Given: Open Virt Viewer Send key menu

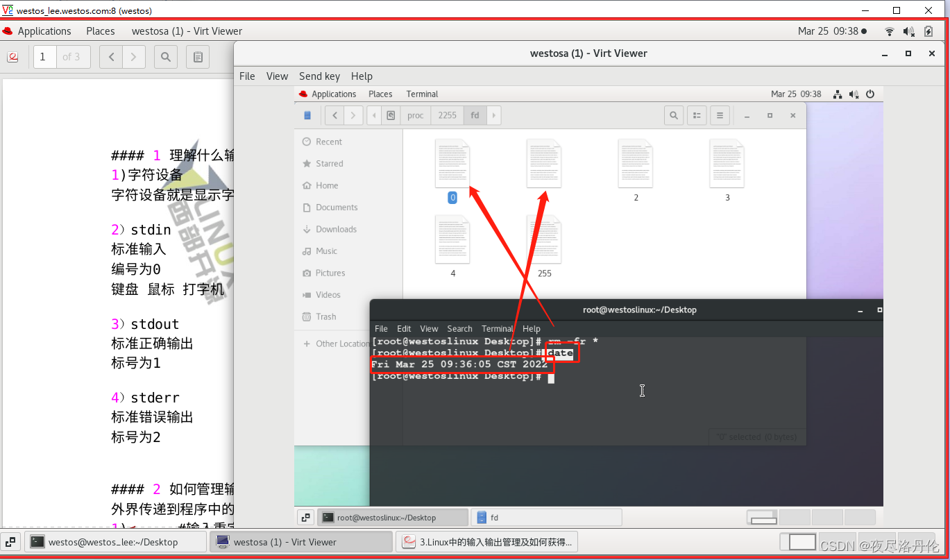Looking at the screenshot, I should 319,76.
